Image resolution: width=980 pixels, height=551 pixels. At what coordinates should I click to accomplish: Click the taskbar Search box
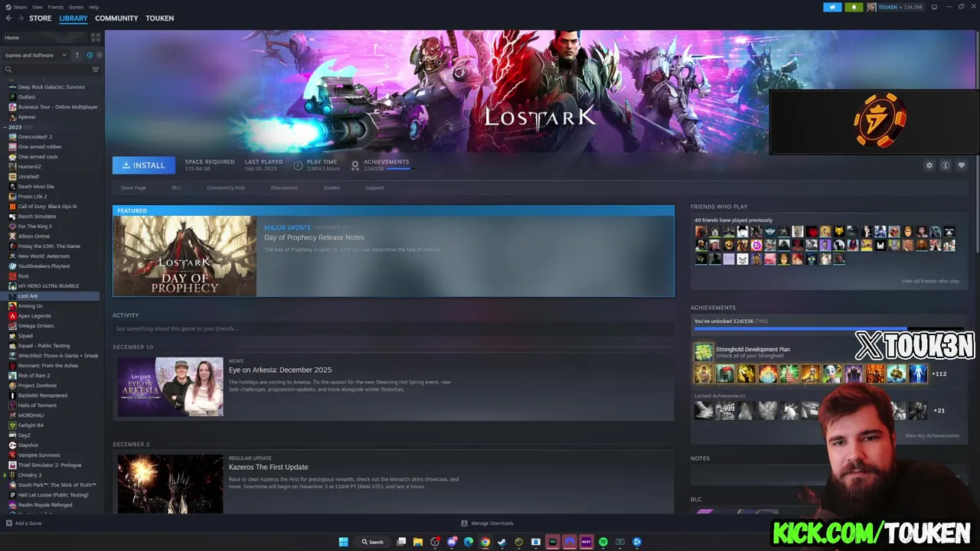(373, 542)
